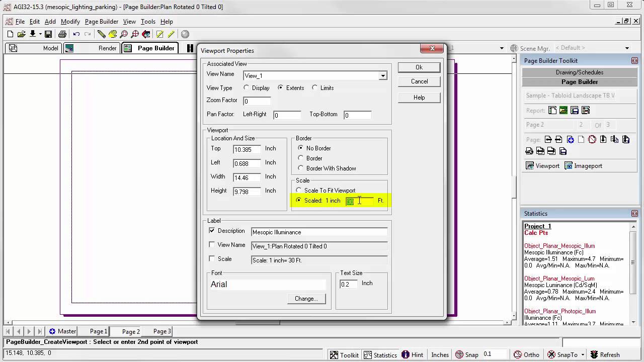Click the Cancel button
This screenshot has width=644, height=362.
(x=419, y=81)
